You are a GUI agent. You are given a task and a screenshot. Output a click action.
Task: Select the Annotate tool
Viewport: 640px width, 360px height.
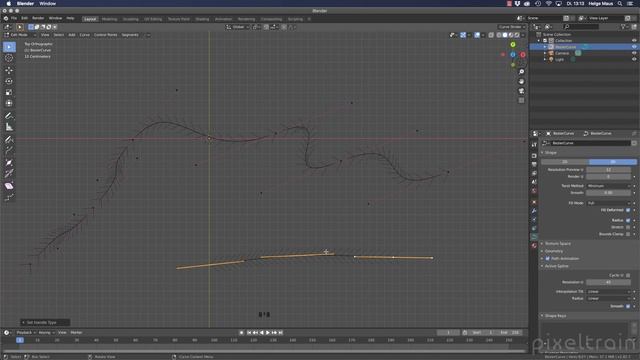tap(9, 116)
